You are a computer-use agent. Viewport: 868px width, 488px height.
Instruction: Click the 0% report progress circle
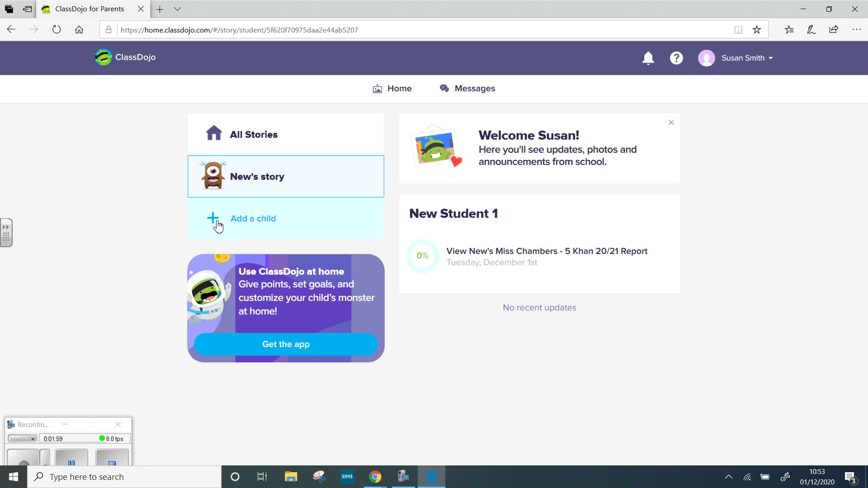[x=422, y=256]
